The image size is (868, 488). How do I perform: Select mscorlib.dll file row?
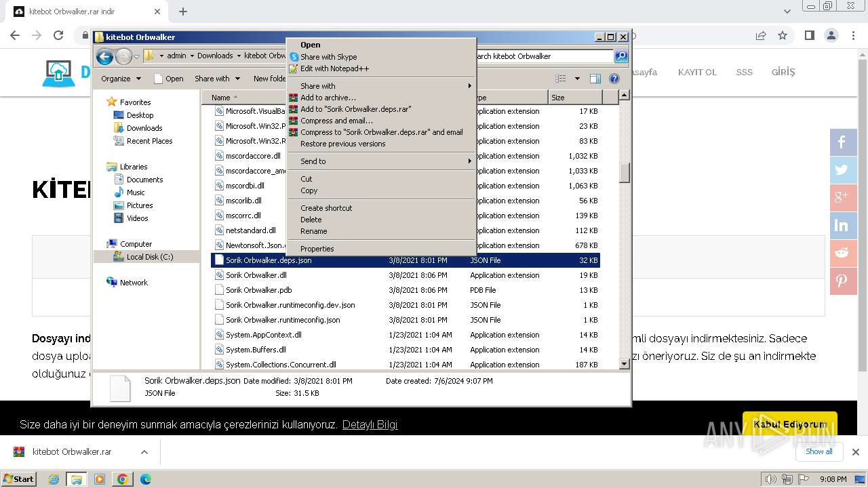coord(243,201)
